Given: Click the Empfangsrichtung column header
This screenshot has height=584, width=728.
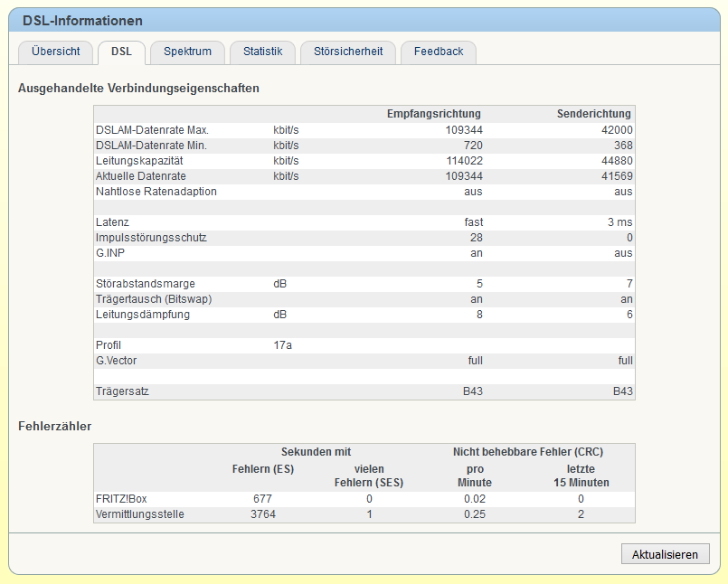Looking at the screenshot, I should pos(434,114).
